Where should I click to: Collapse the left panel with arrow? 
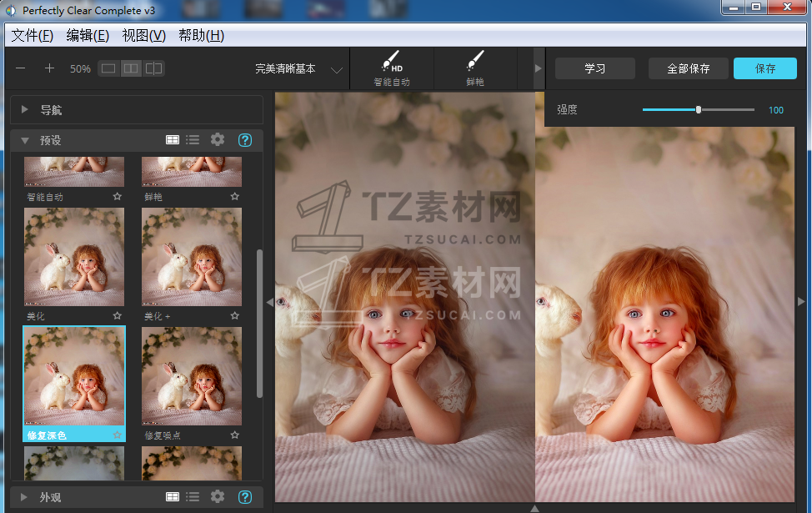(x=269, y=302)
